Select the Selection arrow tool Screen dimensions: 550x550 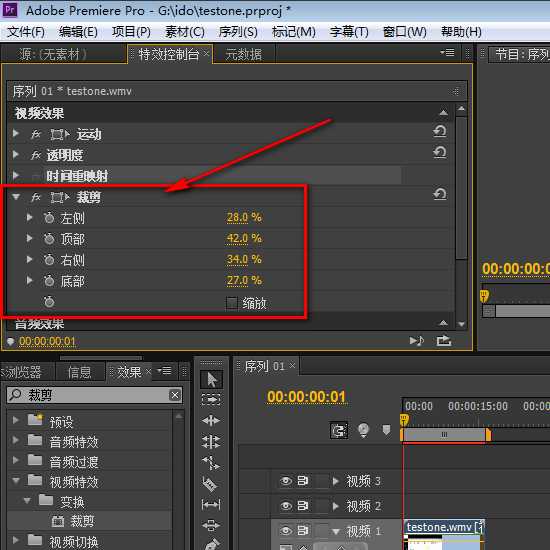[211, 380]
